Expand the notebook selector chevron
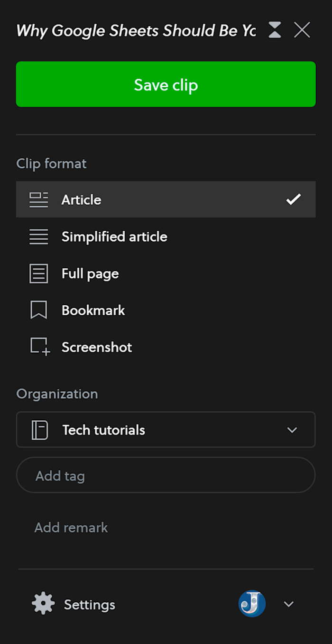The image size is (332, 644). 292,430
